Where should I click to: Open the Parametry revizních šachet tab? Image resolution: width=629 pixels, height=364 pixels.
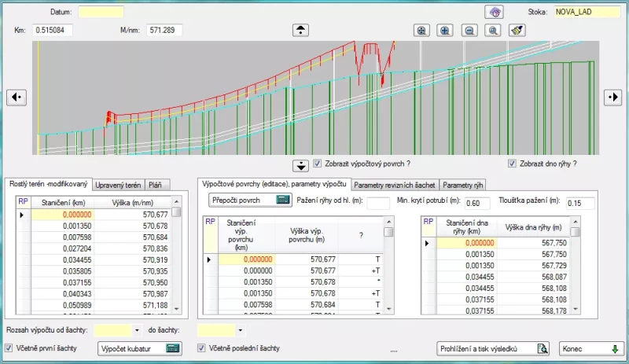click(395, 186)
